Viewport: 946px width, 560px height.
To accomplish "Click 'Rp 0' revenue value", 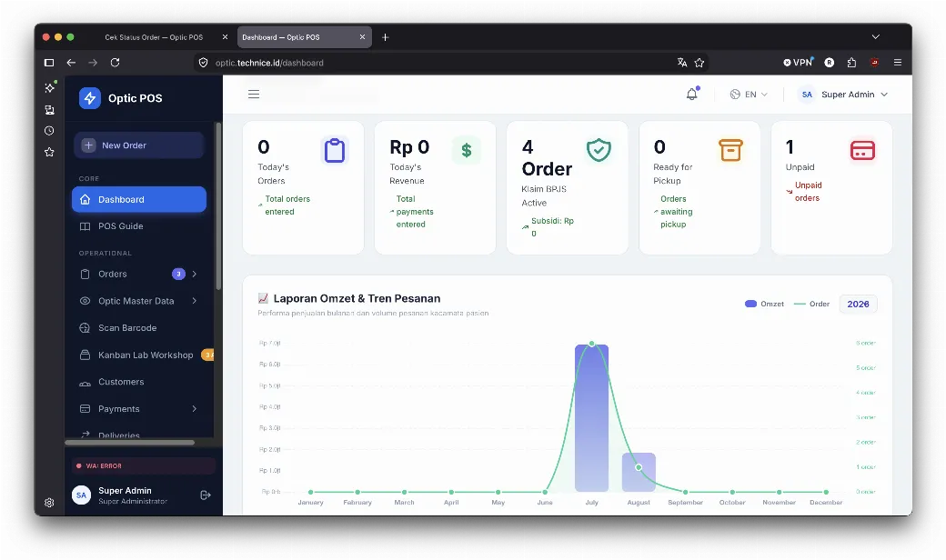I will click(x=409, y=147).
